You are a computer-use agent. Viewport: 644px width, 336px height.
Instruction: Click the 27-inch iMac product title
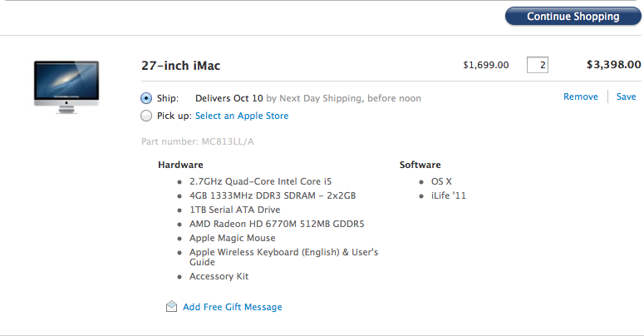coord(181,65)
